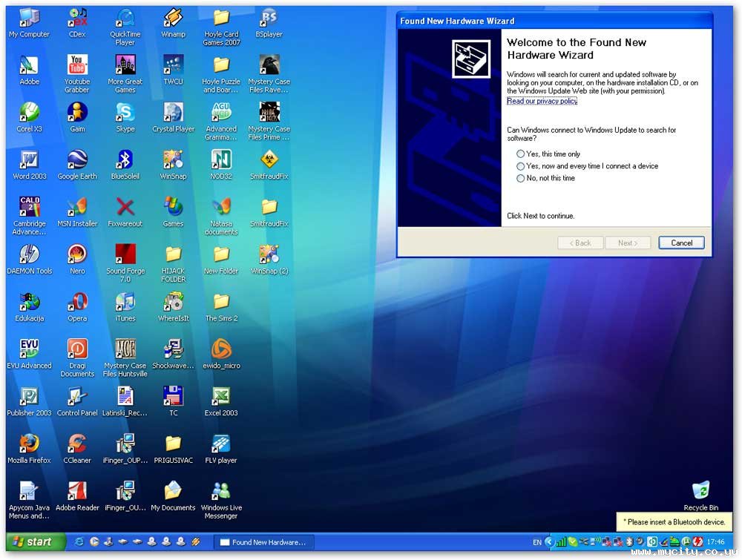742x560 pixels.
Task: Select the FLV player icon
Action: (x=221, y=449)
